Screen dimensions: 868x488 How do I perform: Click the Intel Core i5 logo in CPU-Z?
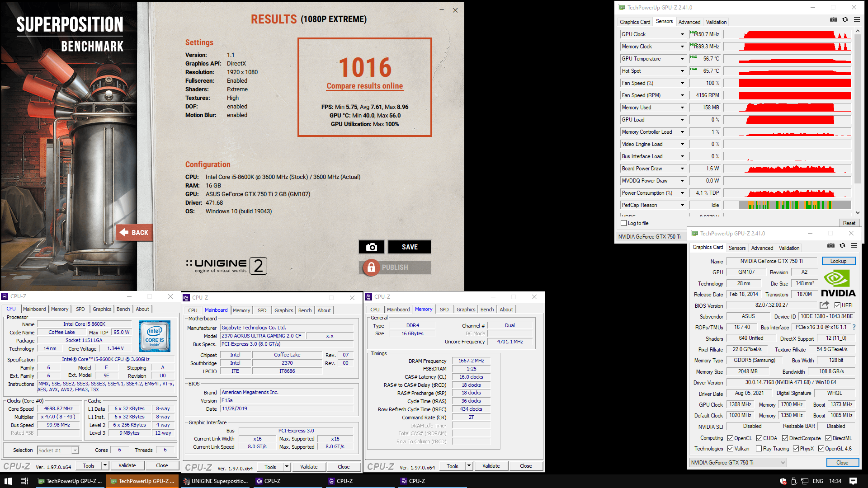click(x=155, y=336)
